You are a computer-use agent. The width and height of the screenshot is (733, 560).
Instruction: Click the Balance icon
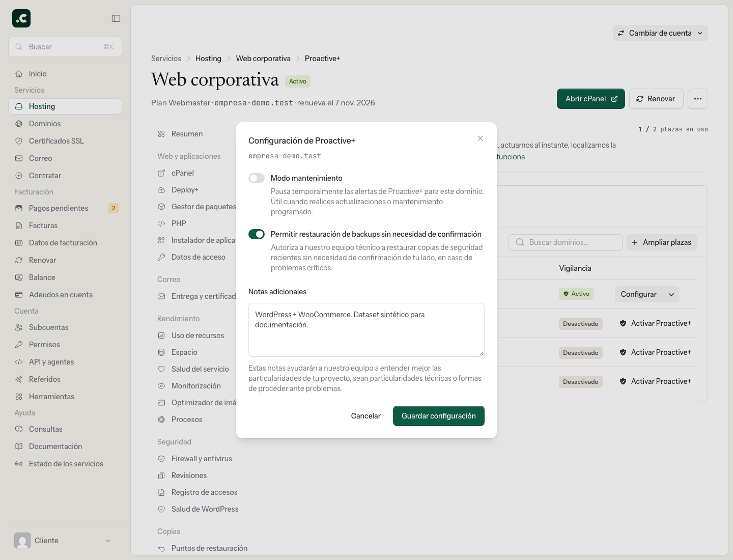pos(19,277)
